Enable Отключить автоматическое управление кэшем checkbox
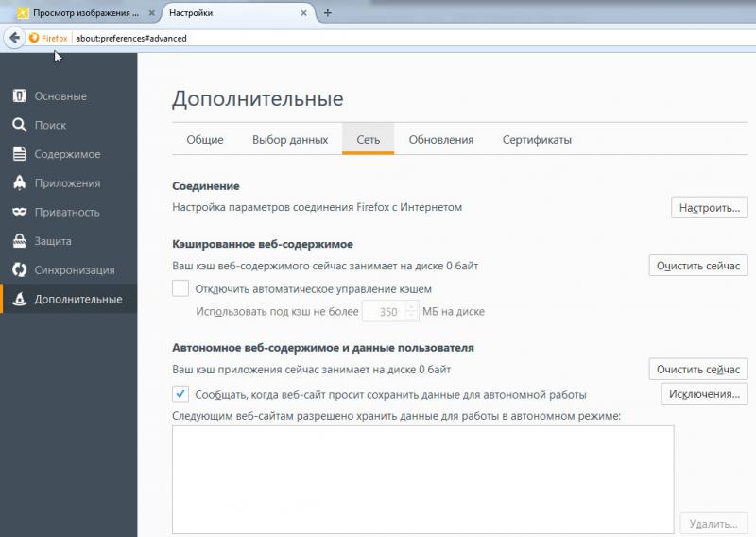Viewport: 756px width, 537px height. (180, 288)
